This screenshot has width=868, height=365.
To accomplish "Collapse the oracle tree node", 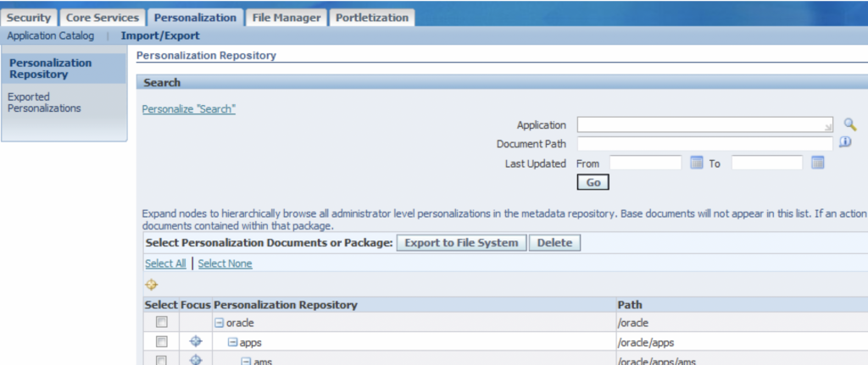I will pos(219,323).
